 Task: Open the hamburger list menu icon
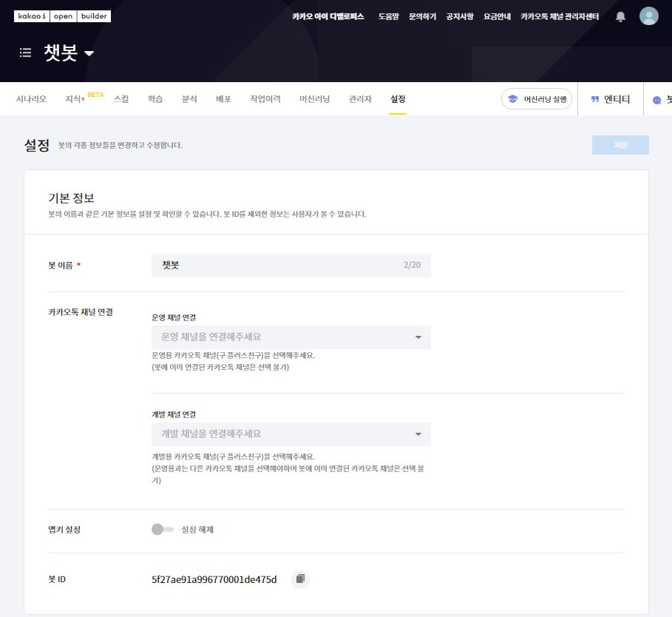click(26, 53)
